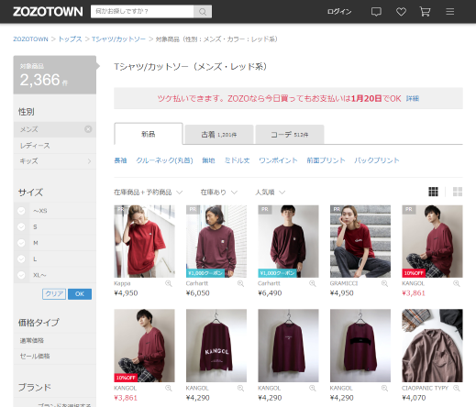
Task: Remove the メンズ filter with X icon
Action: [88, 129]
